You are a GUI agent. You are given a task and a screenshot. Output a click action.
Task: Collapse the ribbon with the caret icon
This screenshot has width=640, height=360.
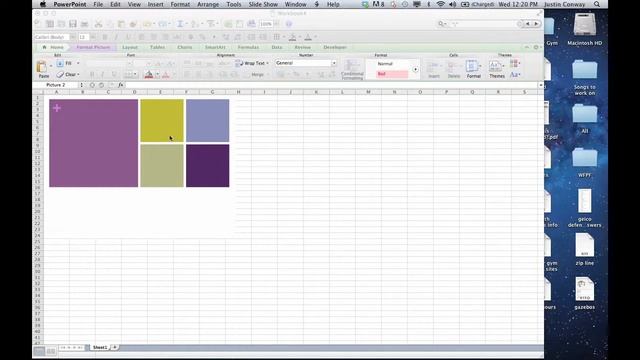(x=527, y=47)
